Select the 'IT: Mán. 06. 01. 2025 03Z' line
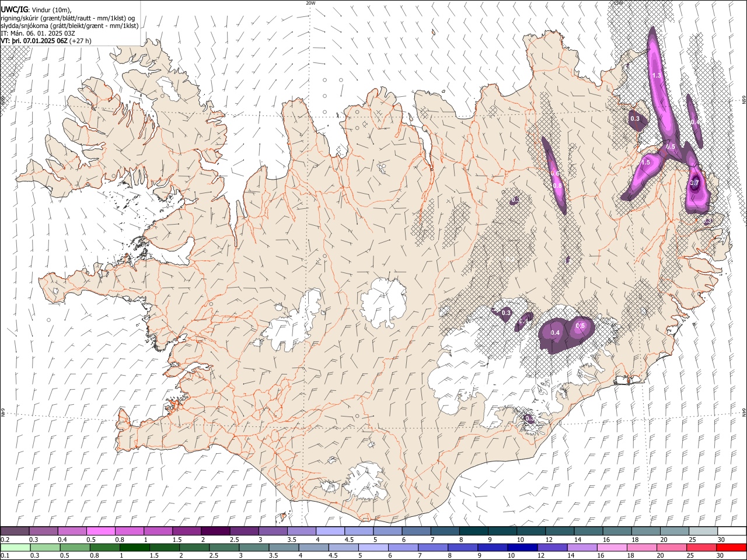Screen dimensions: 747x560 (38, 33)
